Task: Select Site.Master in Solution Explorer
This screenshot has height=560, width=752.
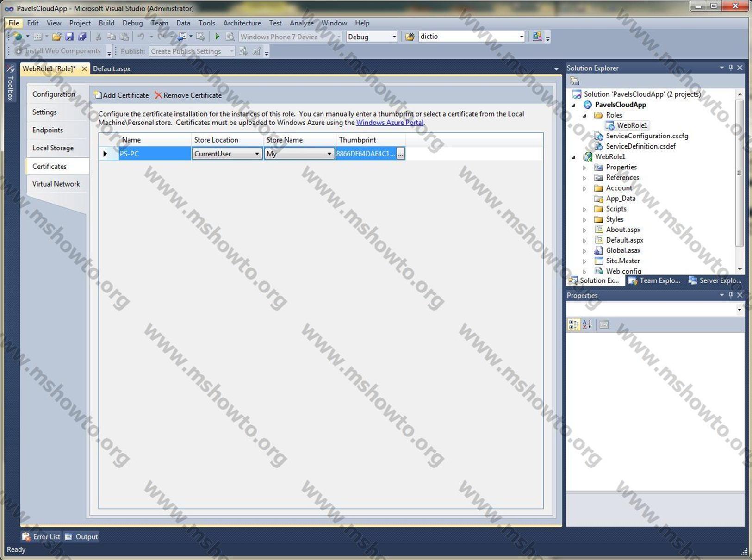Action: (x=623, y=261)
